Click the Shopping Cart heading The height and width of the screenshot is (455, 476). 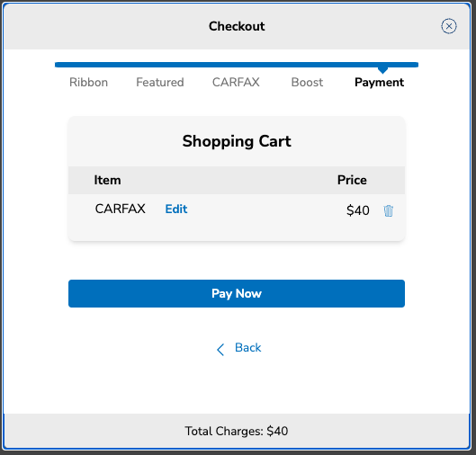[x=237, y=141]
